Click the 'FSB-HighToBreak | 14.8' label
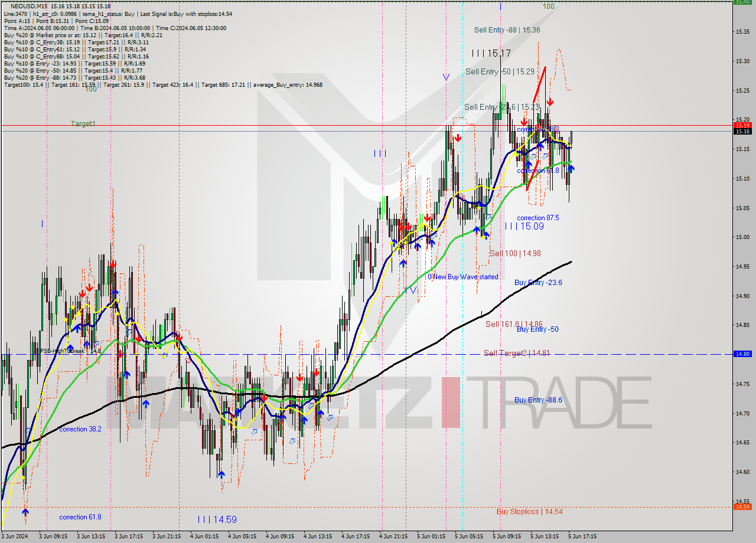The image size is (756, 543). (x=71, y=351)
